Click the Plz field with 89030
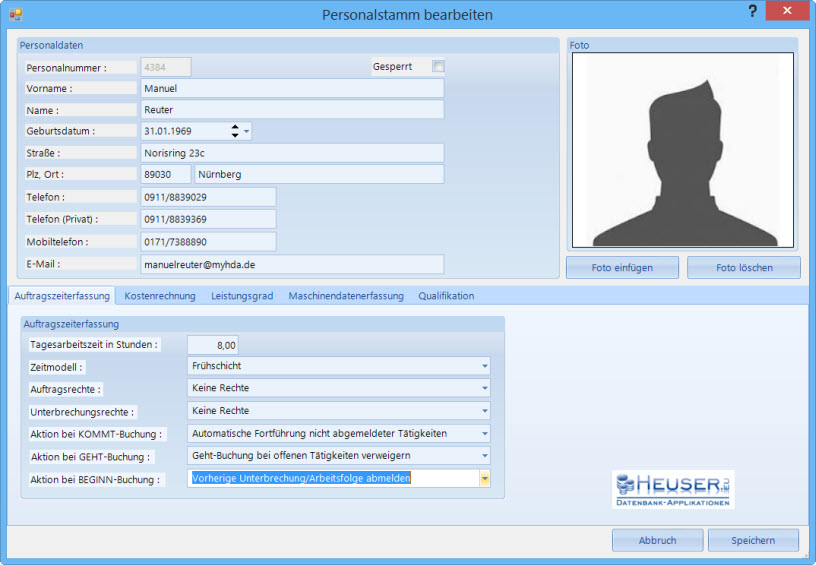Image resolution: width=816 pixels, height=565 pixels. 165,174
